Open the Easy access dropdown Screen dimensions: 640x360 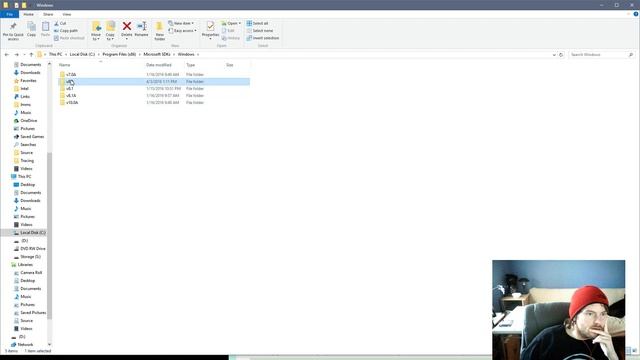click(x=182, y=31)
